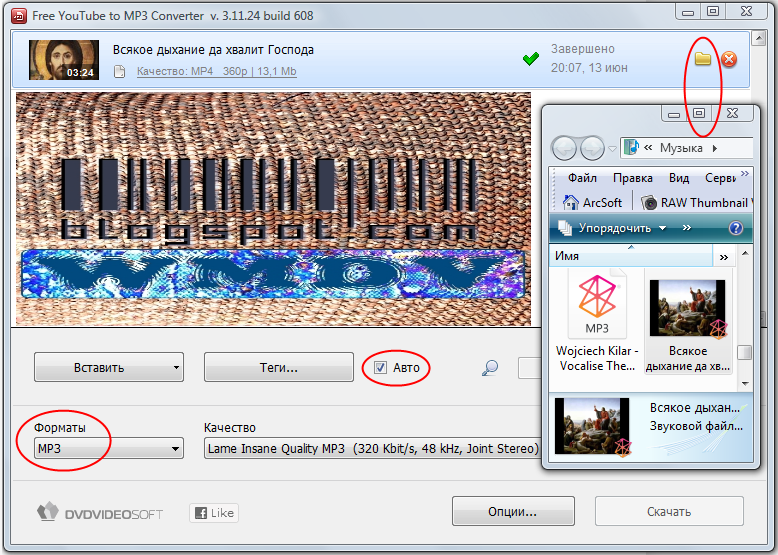This screenshot has height=555, width=778.
Task: Toggle the Авто checkbox
Action: point(380,368)
